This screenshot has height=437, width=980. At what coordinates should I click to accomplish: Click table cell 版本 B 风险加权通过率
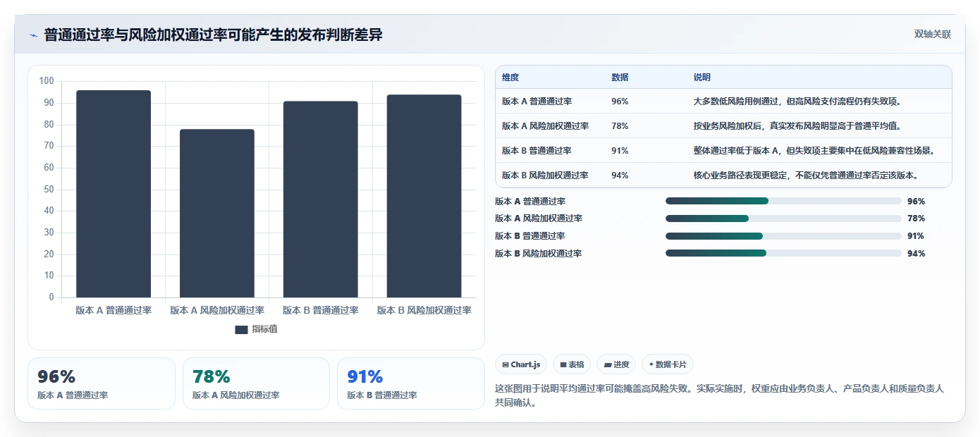[x=545, y=176]
